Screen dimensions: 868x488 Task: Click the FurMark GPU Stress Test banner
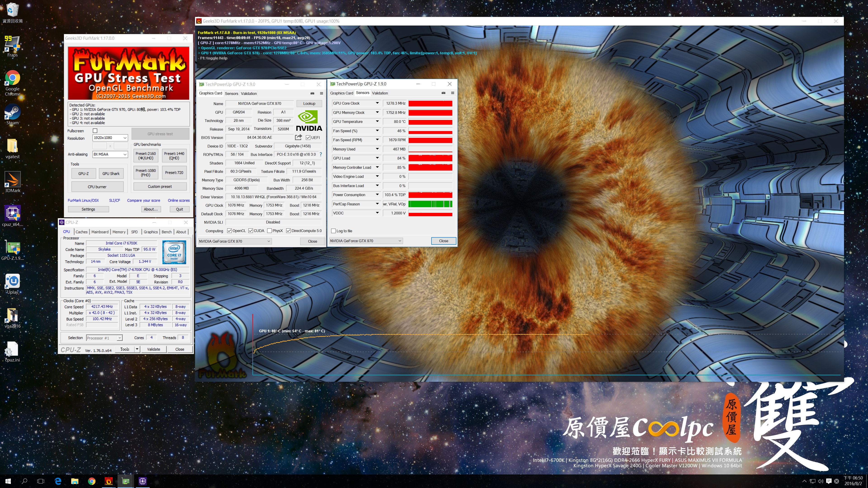click(128, 73)
